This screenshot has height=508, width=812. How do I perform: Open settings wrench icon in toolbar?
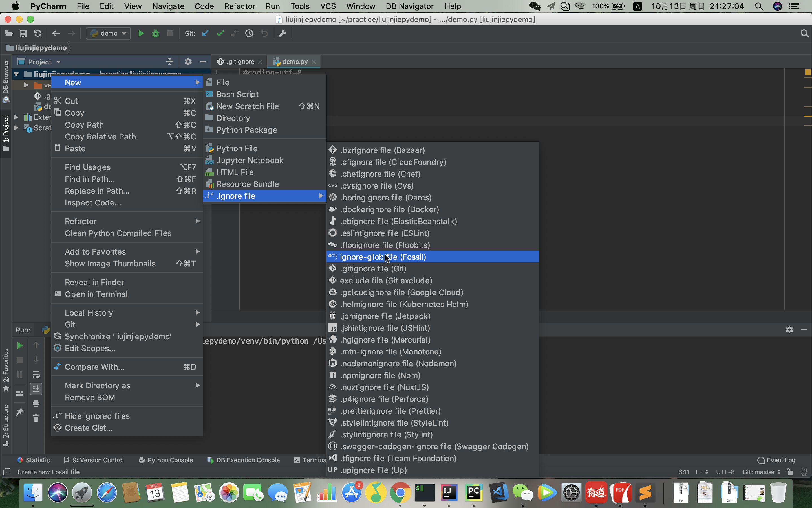(x=283, y=33)
